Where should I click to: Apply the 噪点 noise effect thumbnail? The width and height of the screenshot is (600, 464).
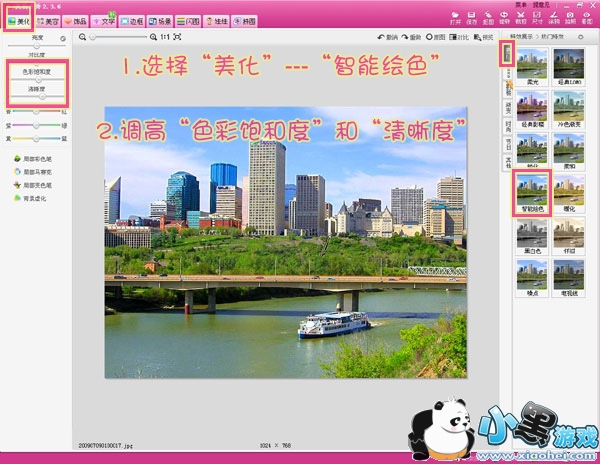tap(532, 278)
